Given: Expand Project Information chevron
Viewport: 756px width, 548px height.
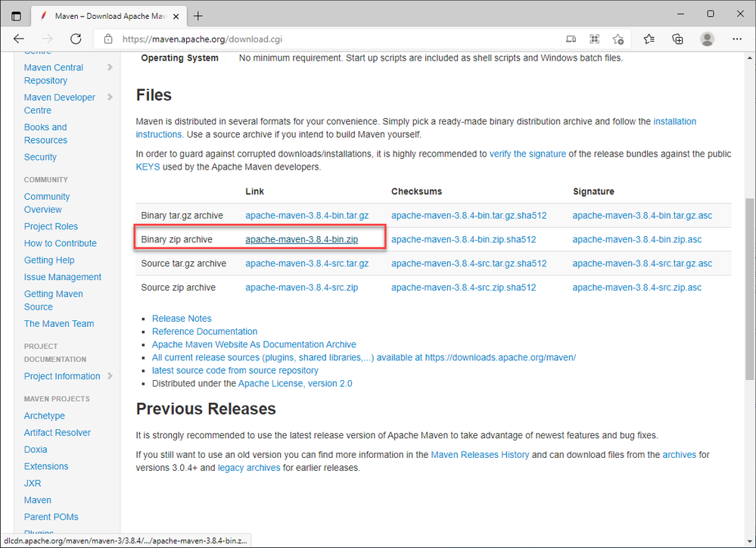Looking at the screenshot, I should [x=110, y=375].
